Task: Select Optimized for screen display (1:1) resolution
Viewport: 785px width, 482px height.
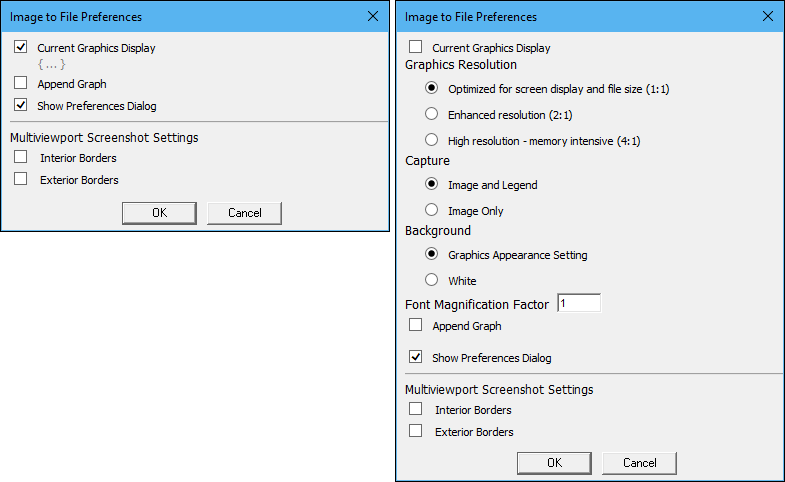Action: coord(432,88)
